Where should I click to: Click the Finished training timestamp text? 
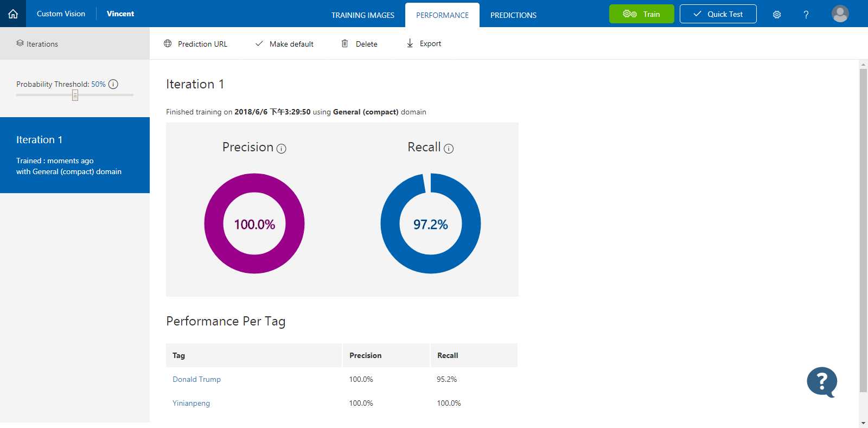coord(296,112)
